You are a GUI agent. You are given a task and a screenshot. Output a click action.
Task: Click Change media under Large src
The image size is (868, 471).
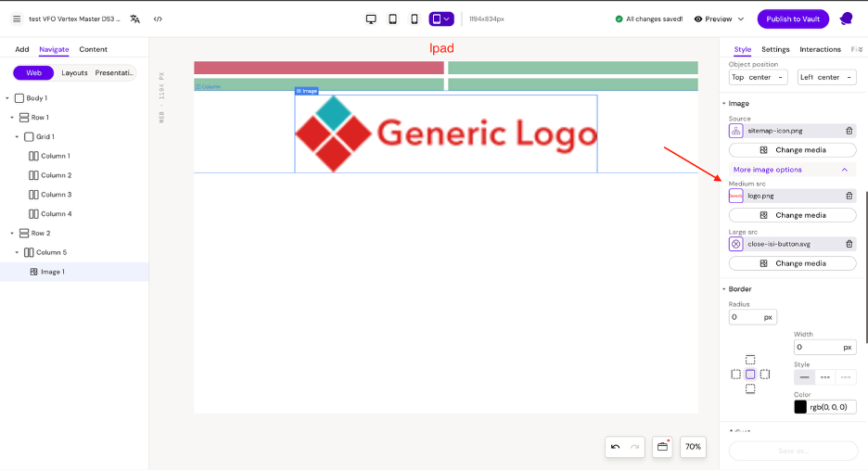[x=793, y=263]
